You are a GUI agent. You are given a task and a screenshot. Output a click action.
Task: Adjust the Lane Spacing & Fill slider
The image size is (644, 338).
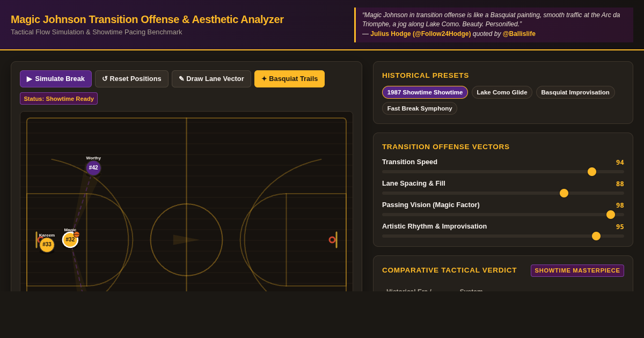[503, 193]
